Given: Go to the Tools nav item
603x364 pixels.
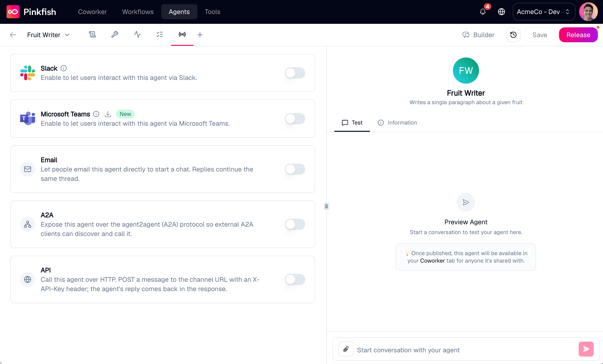Looking at the screenshot, I should pos(212,12).
